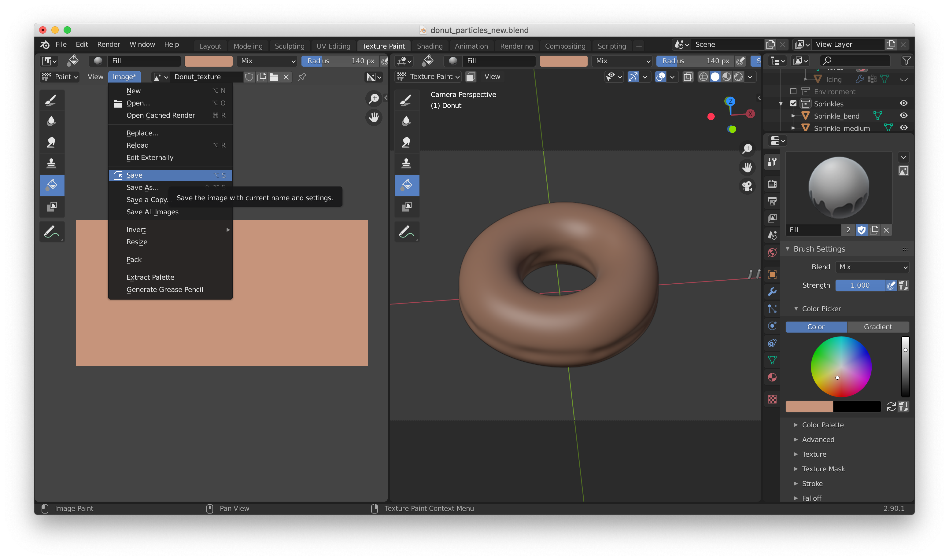Switch to solid viewport shading
The image size is (949, 560).
tap(715, 77)
